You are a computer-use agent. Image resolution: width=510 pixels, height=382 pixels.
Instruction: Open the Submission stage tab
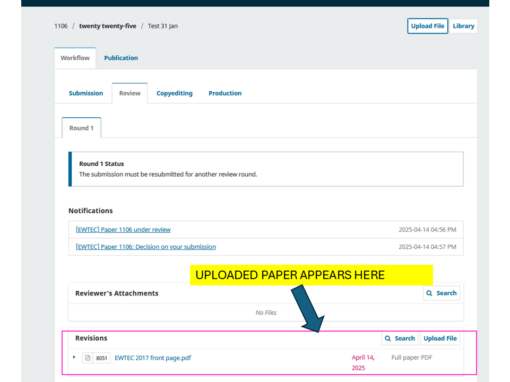coord(86,93)
